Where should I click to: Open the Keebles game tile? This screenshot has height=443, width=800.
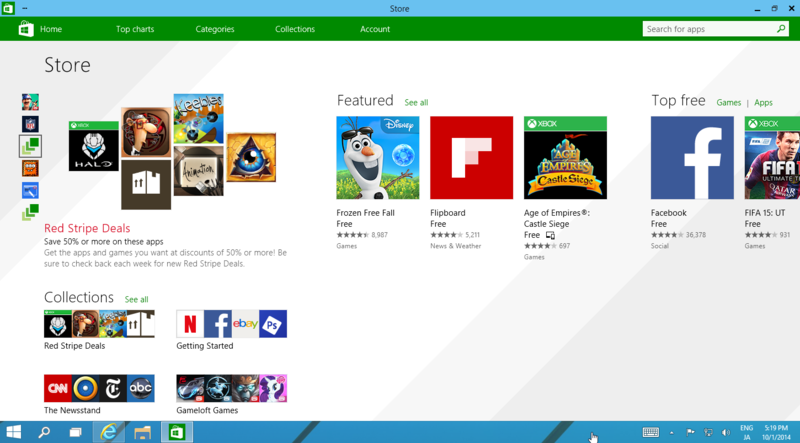point(198,118)
